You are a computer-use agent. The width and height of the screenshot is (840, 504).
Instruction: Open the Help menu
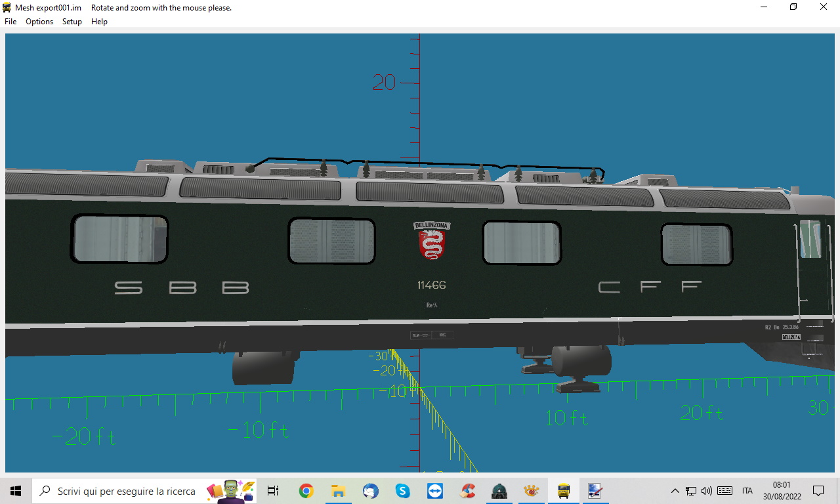click(99, 22)
